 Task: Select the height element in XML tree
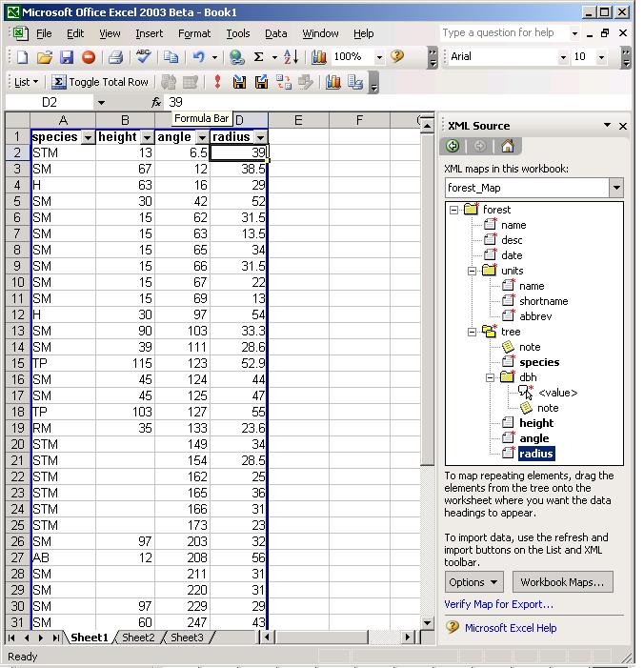(535, 423)
